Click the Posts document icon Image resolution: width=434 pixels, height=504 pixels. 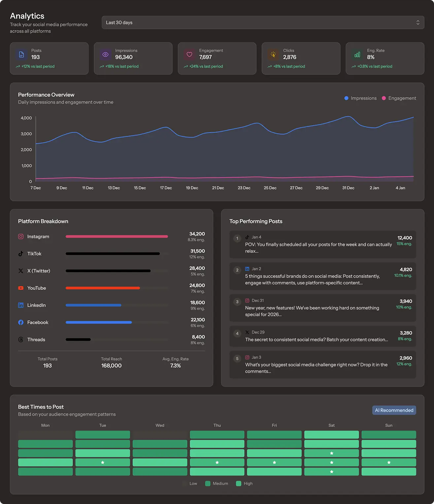(x=21, y=54)
